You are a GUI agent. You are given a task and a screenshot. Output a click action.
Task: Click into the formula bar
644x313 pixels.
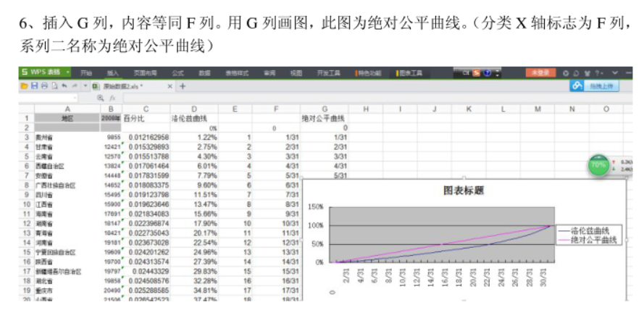[377, 98]
